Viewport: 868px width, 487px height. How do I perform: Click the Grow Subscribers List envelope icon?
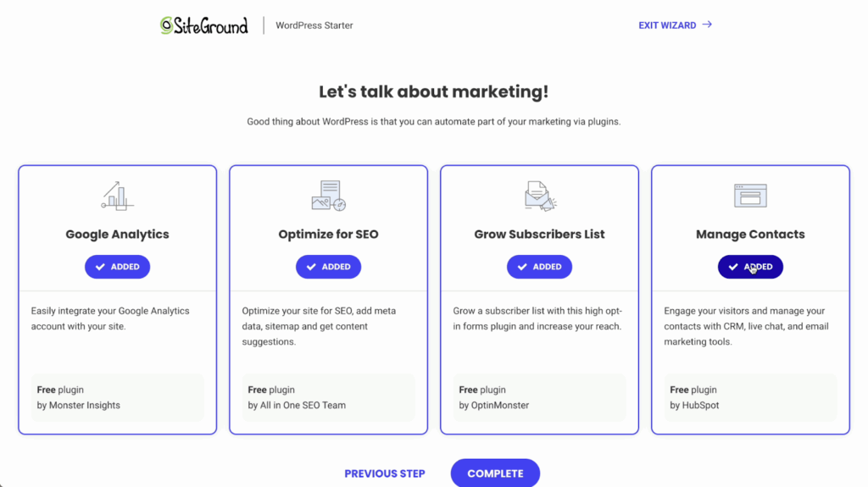click(539, 196)
